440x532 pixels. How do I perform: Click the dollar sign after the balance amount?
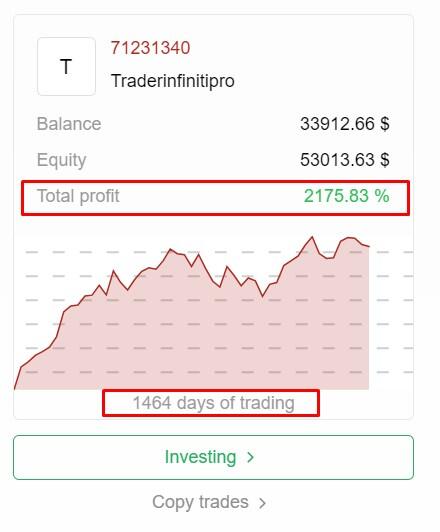pyautogui.click(x=384, y=124)
